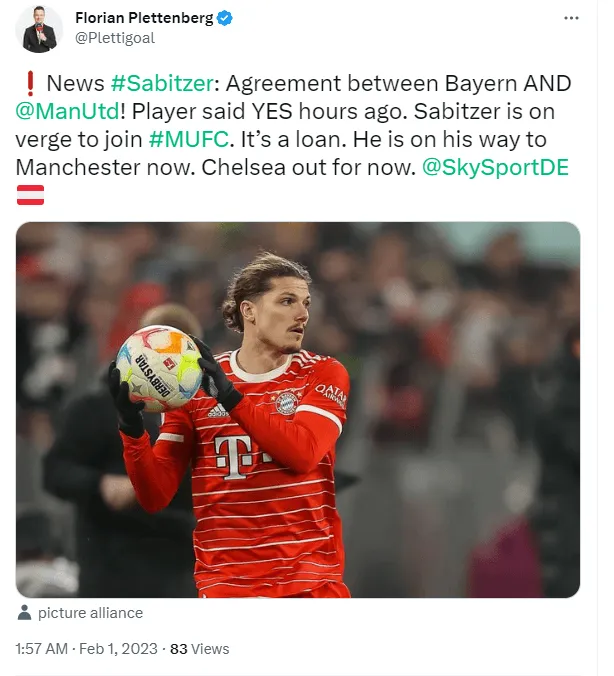Click Florian Plettenberg's profile avatar

39,29
